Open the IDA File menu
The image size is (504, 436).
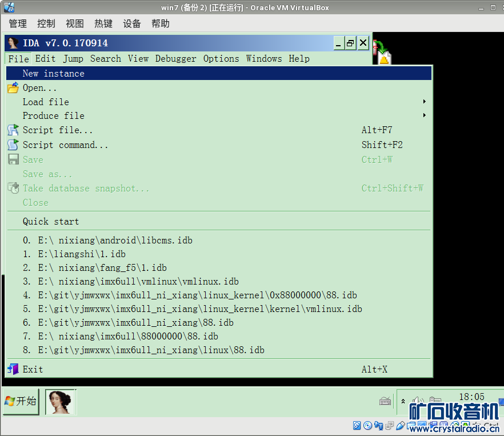[x=19, y=58]
